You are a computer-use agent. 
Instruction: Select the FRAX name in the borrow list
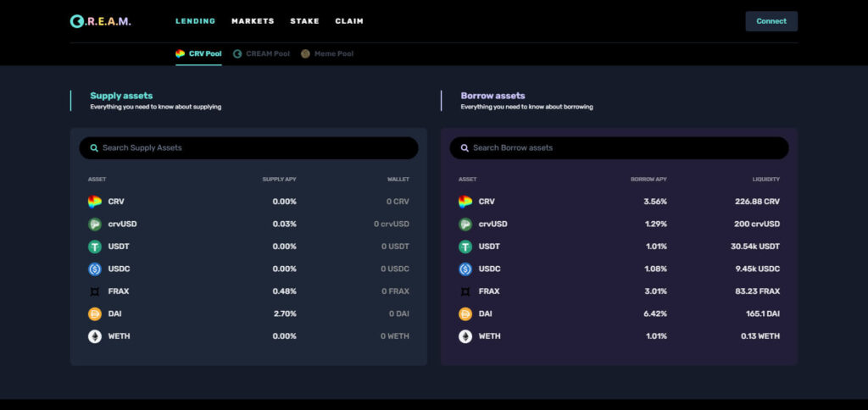(489, 291)
